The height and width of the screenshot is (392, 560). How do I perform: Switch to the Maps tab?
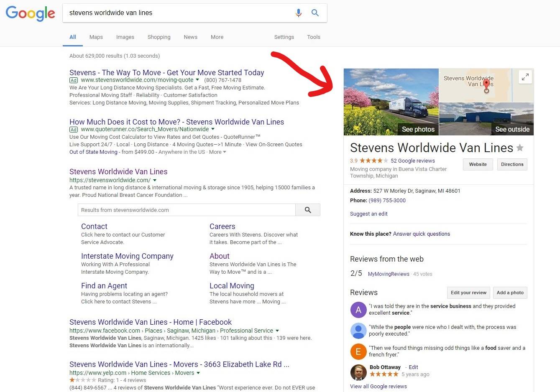click(x=96, y=37)
